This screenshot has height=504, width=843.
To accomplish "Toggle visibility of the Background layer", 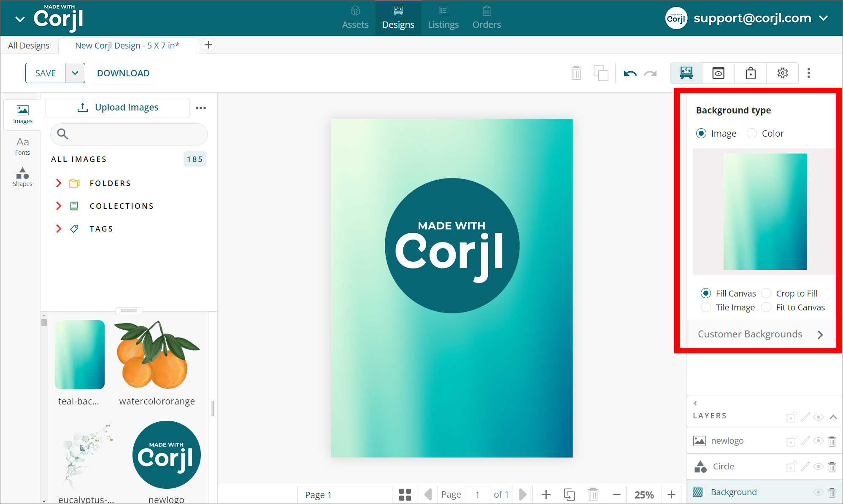I will 818,492.
